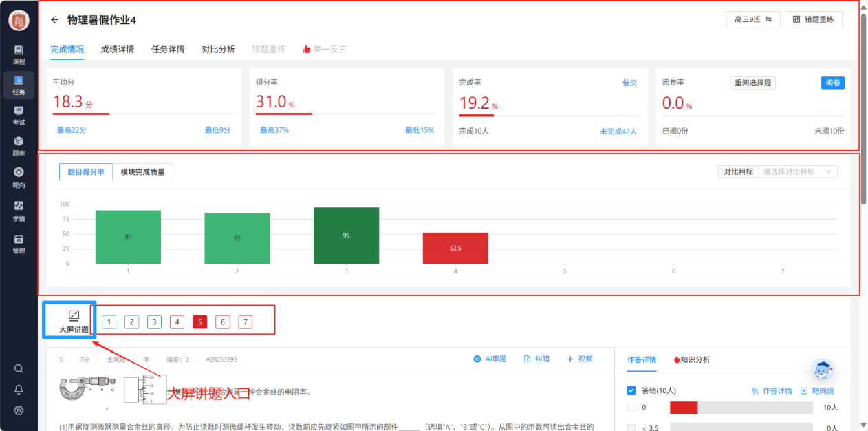Click the red progress bar for score 0
The width and height of the screenshot is (868, 431).
(x=684, y=408)
